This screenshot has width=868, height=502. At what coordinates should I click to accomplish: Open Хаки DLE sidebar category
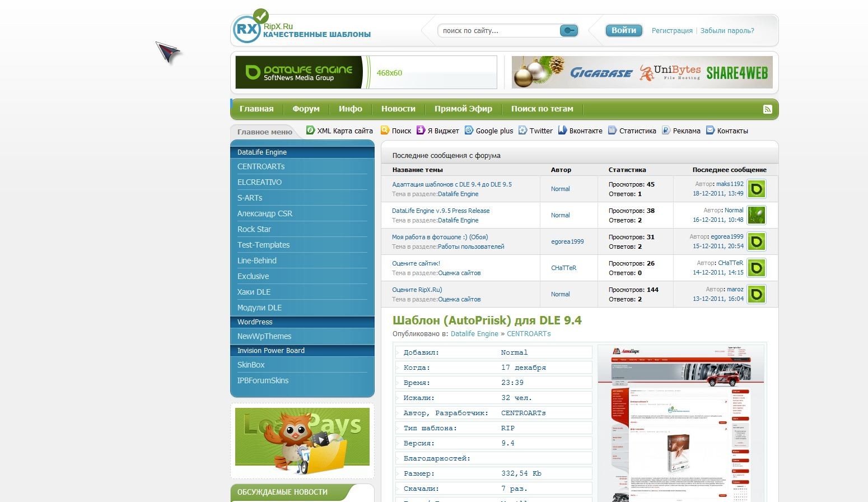pyautogui.click(x=254, y=292)
